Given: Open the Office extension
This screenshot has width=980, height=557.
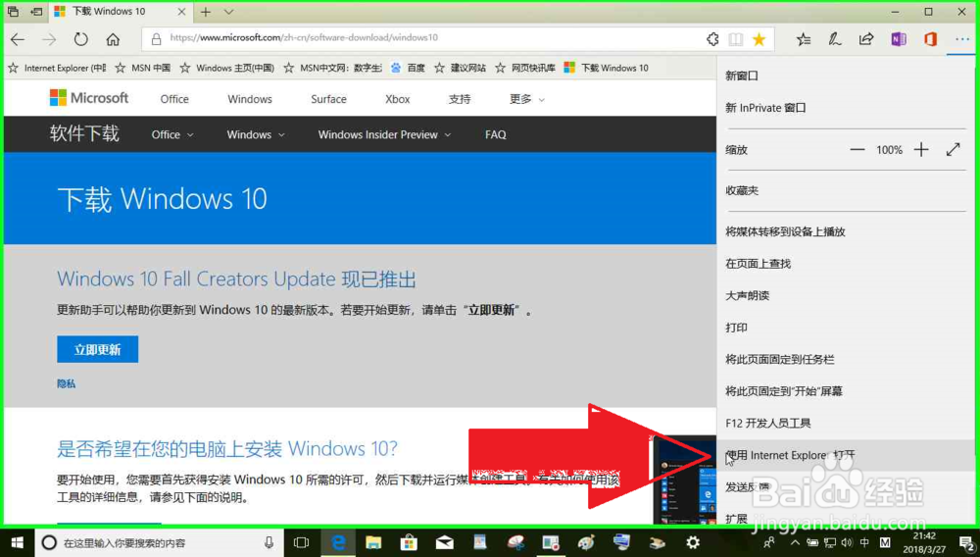Looking at the screenshot, I should point(931,39).
